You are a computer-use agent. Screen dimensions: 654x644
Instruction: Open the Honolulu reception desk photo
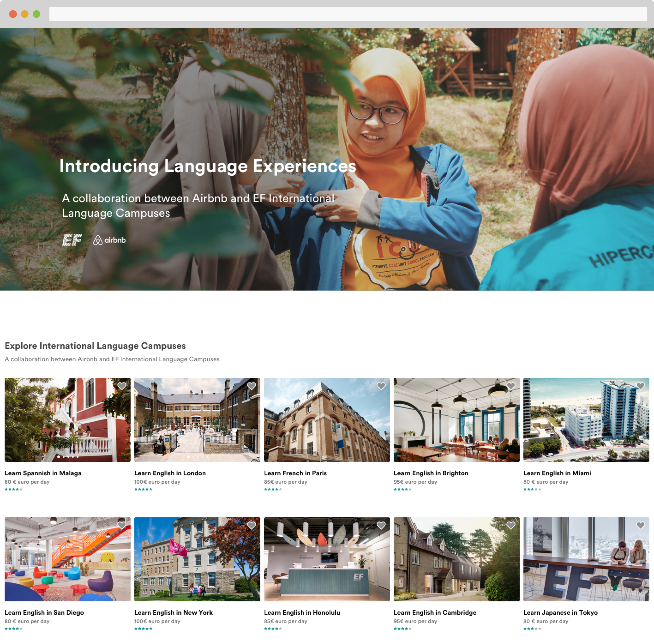click(x=327, y=559)
